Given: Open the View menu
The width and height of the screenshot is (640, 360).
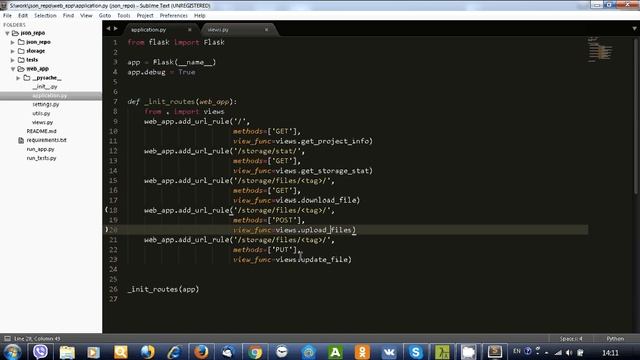Looking at the screenshot, I should pos(86,16).
